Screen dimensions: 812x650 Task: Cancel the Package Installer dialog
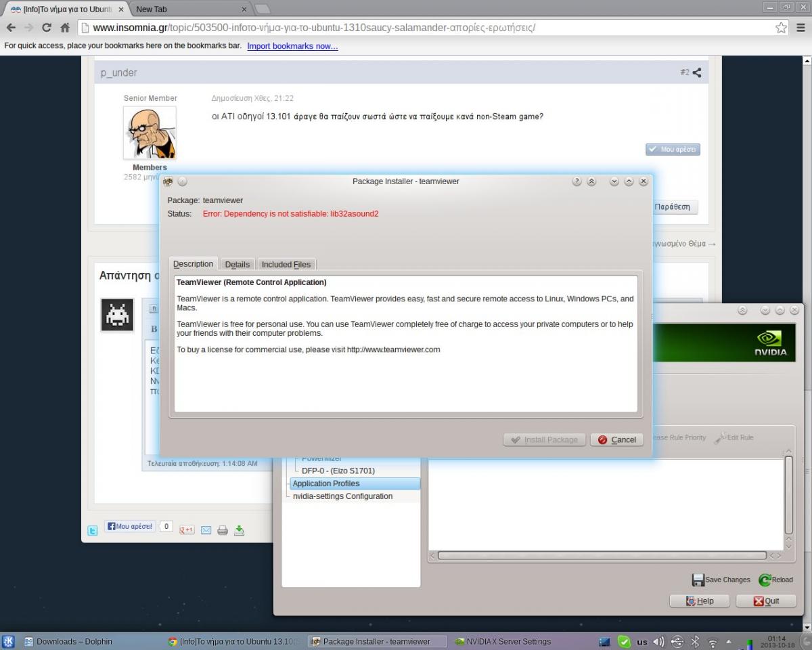616,439
